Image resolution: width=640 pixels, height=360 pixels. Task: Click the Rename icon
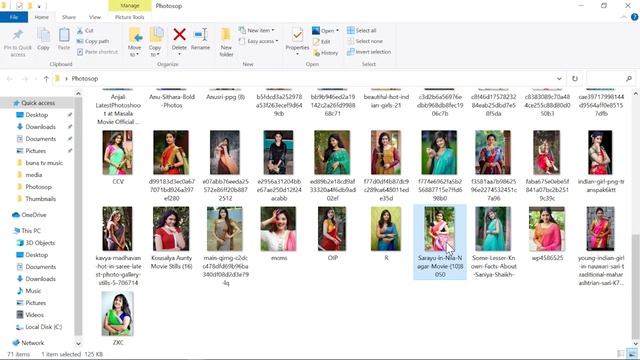200,35
